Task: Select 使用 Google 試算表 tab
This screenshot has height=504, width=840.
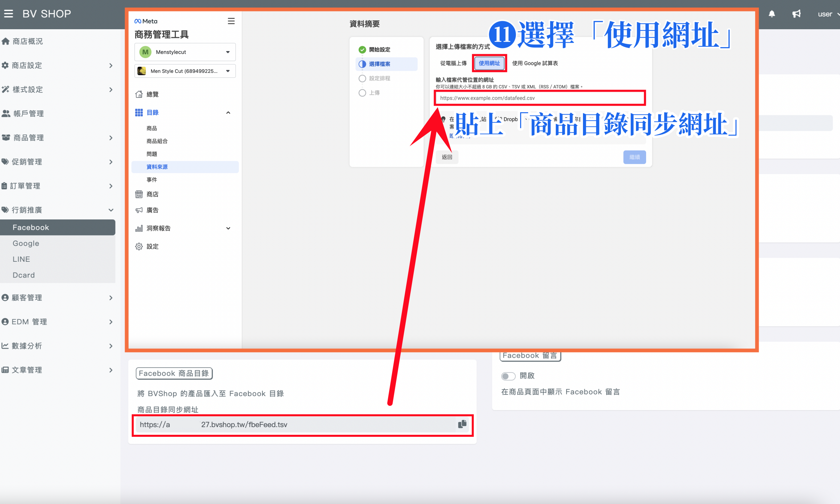Action: pos(535,63)
